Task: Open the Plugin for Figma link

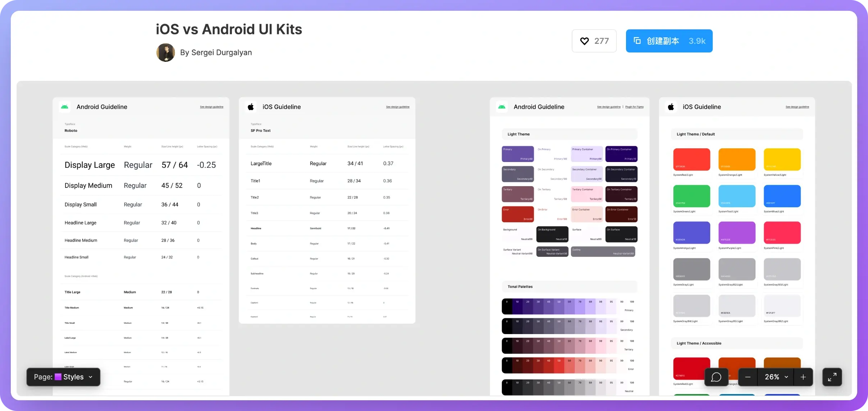Action: [x=634, y=107]
